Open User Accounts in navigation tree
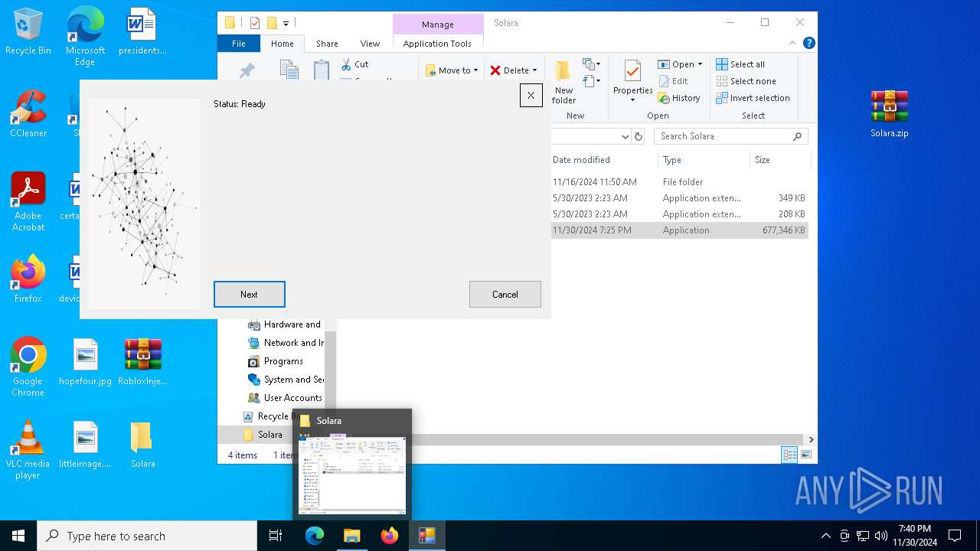Screen dimensions: 980x551 [285, 398]
